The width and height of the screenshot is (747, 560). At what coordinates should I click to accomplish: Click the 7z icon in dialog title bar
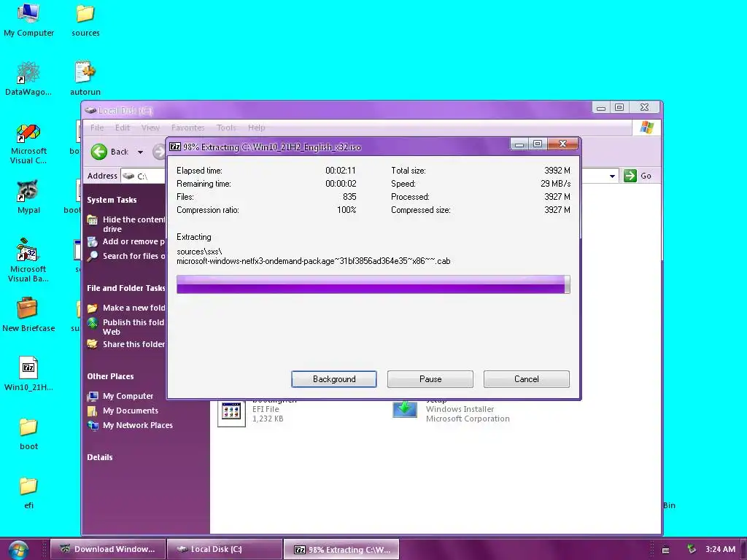coord(175,147)
